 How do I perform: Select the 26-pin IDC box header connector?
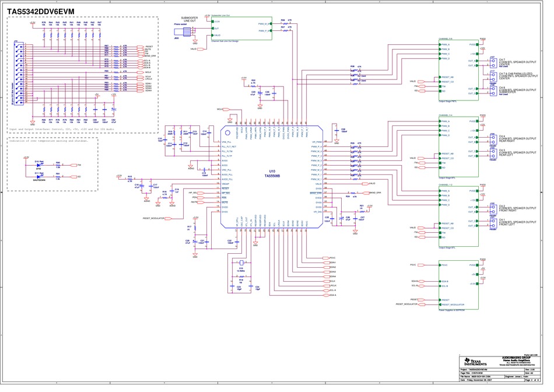19,74
